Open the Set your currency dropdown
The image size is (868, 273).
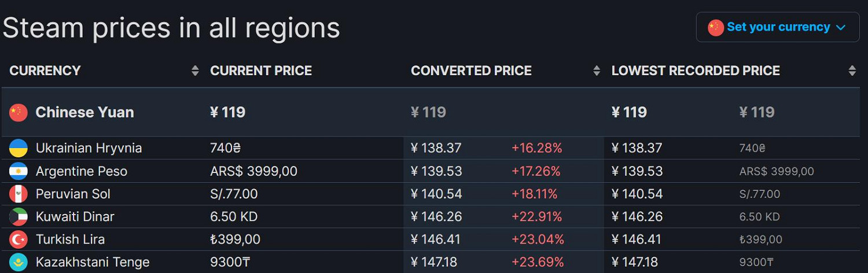coord(778,27)
